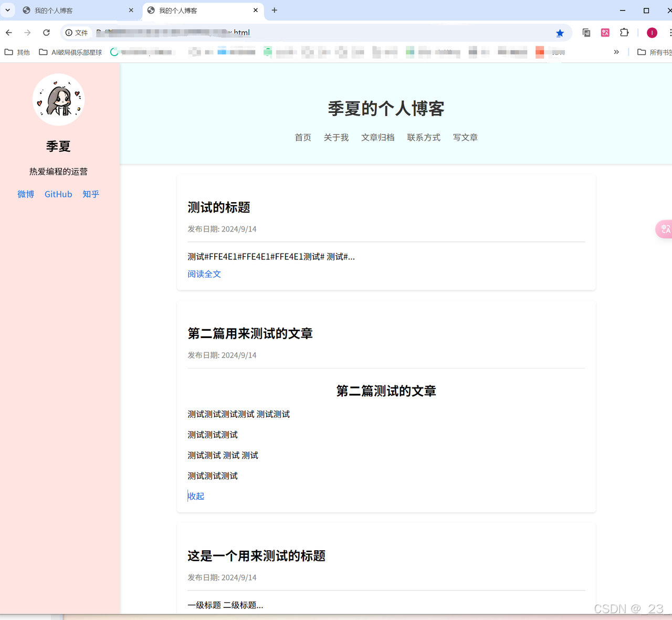Click the back navigation arrow
Screen dimensions: 672x620
point(8,33)
